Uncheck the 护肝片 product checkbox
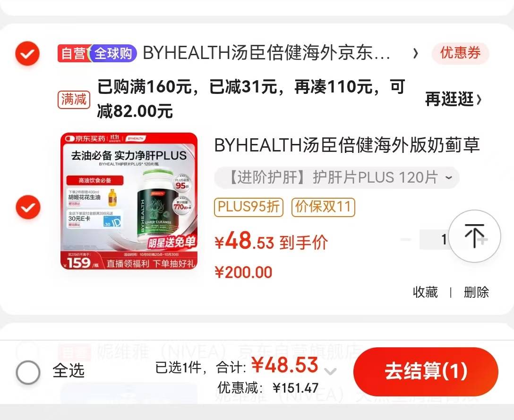514x420 pixels. click(x=28, y=207)
